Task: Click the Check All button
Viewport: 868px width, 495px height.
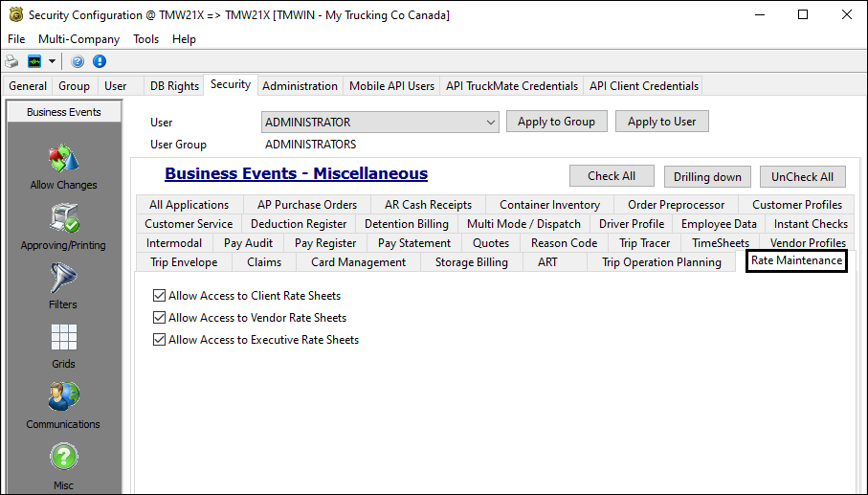Action: tap(612, 176)
